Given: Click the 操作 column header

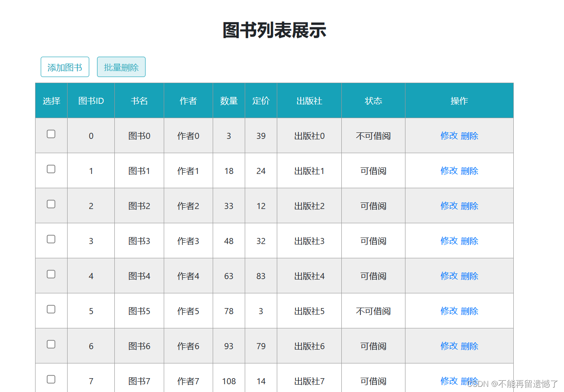Looking at the screenshot, I should tap(460, 101).
